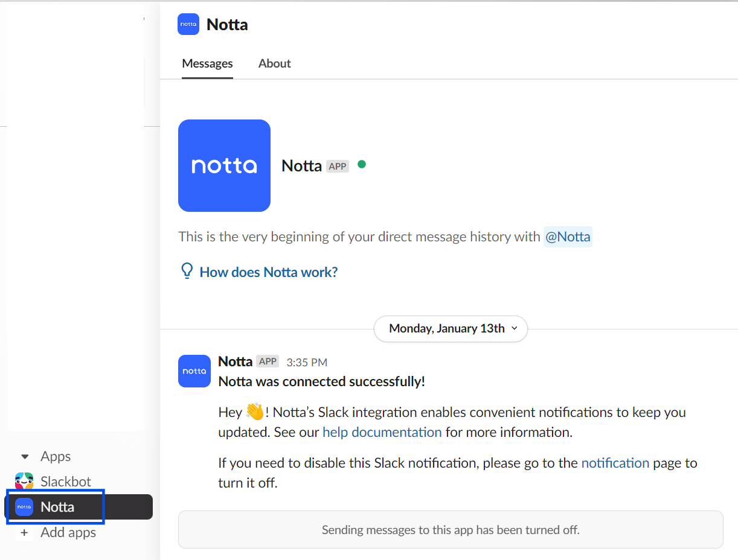Select Notta in the Apps list
738x560 pixels.
click(x=79, y=507)
